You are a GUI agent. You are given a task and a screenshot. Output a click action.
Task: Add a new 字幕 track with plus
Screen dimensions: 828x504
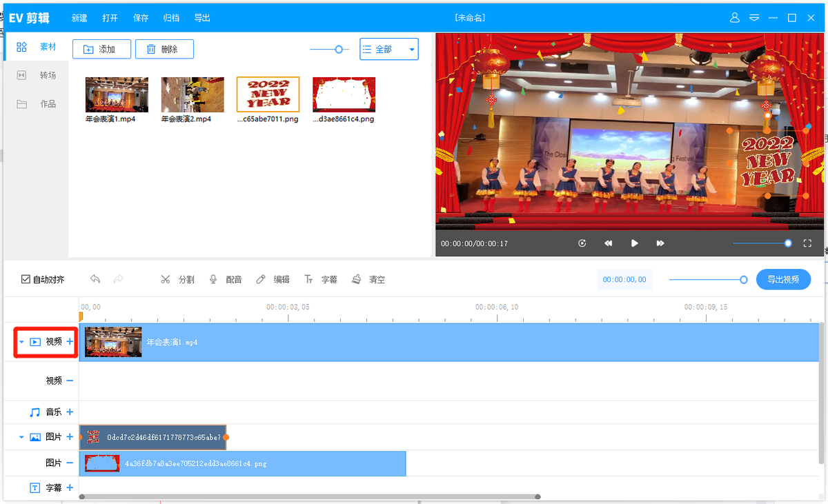tap(70, 487)
